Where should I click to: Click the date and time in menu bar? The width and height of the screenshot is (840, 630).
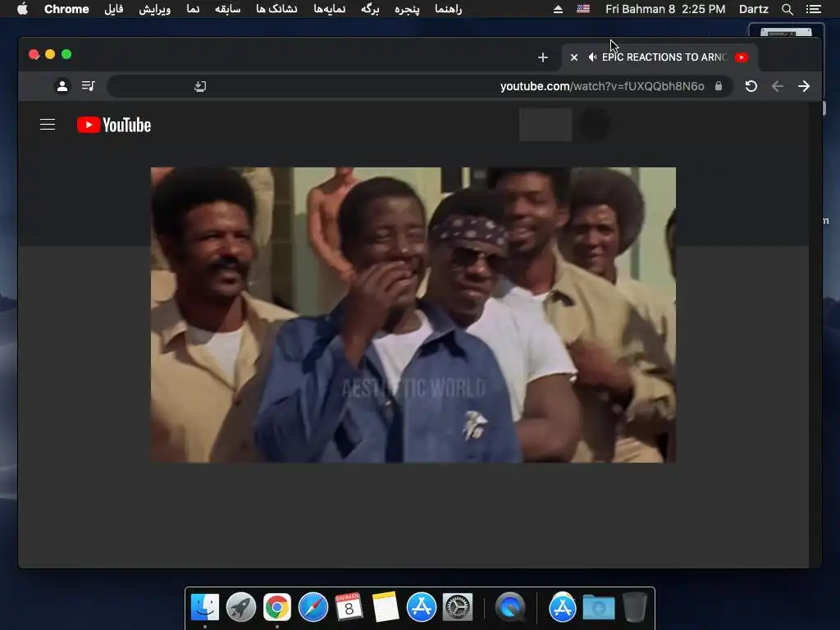[x=664, y=9]
